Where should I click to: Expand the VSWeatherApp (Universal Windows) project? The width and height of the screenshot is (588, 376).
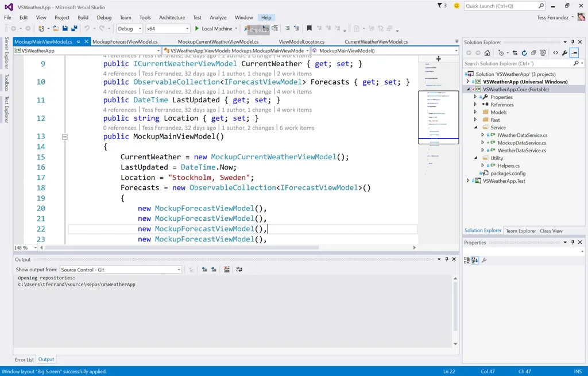click(467, 82)
